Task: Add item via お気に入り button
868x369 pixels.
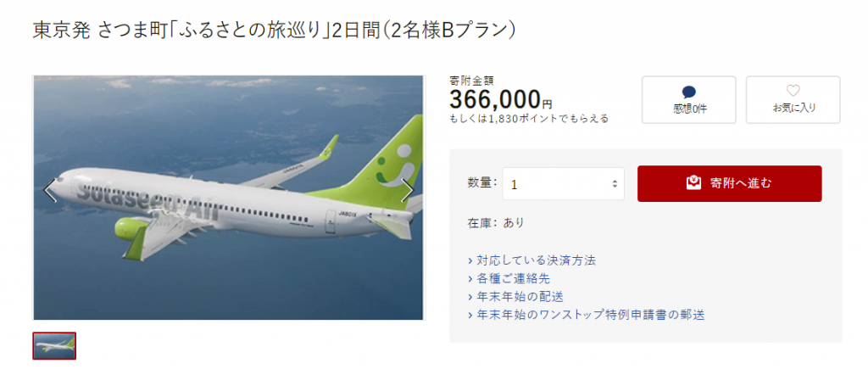Action: [x=793, y=100]
